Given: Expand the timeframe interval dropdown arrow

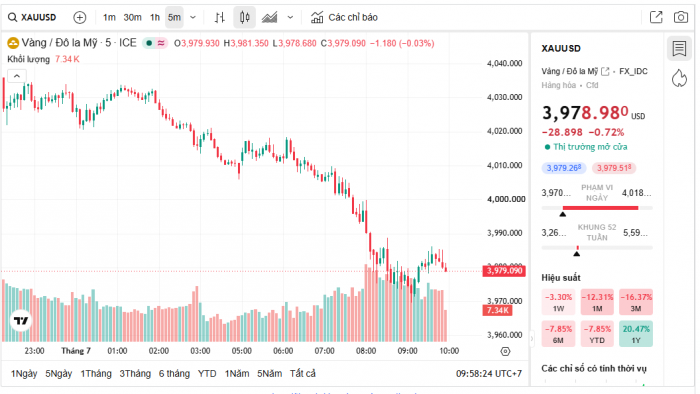Looking at the screenshot, I should click(193, 17).
